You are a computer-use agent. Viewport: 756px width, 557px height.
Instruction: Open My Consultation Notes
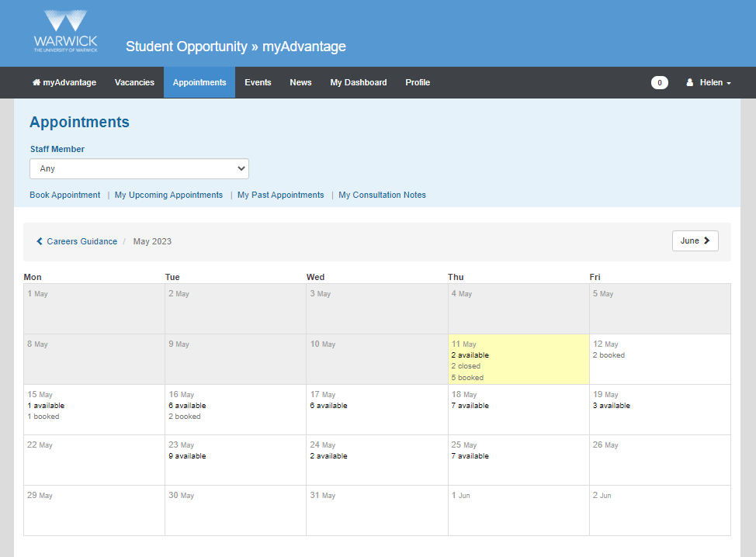382,195
